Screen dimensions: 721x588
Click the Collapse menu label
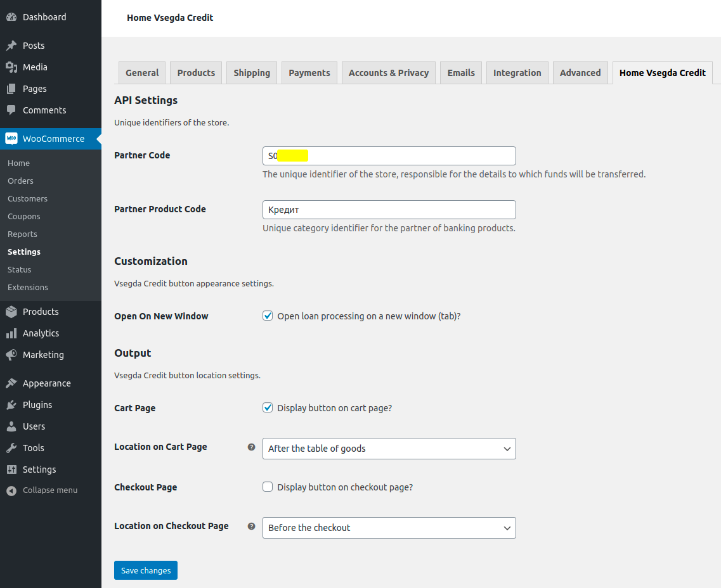tap(50, 490)
